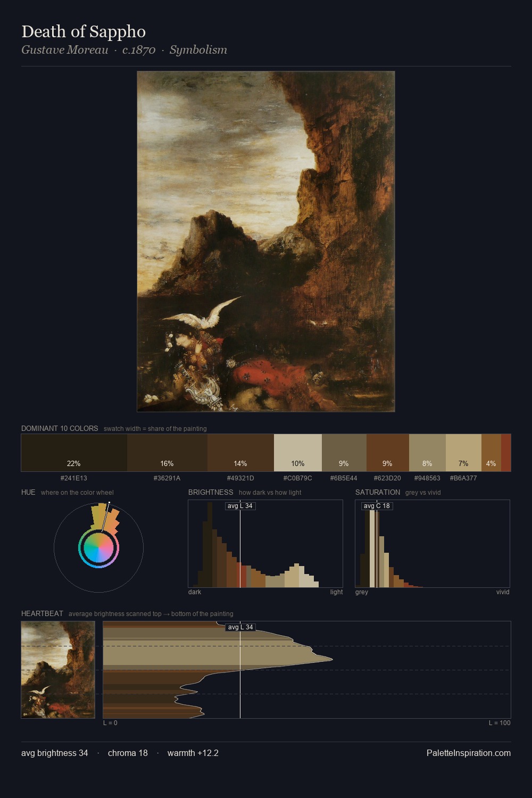Screen dimensions: 532x798
Task: Select the 8% khaki swatch #948563
Action: click(427, 453)
